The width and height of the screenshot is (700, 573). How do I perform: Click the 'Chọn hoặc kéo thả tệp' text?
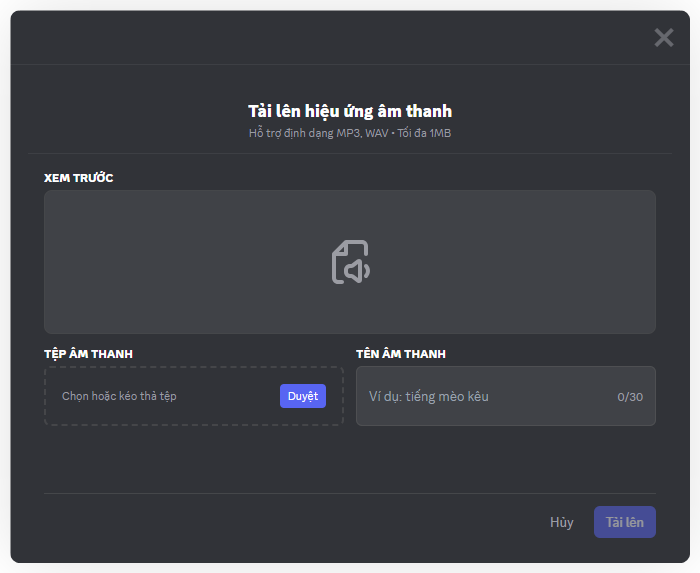(x=119, y=396)
